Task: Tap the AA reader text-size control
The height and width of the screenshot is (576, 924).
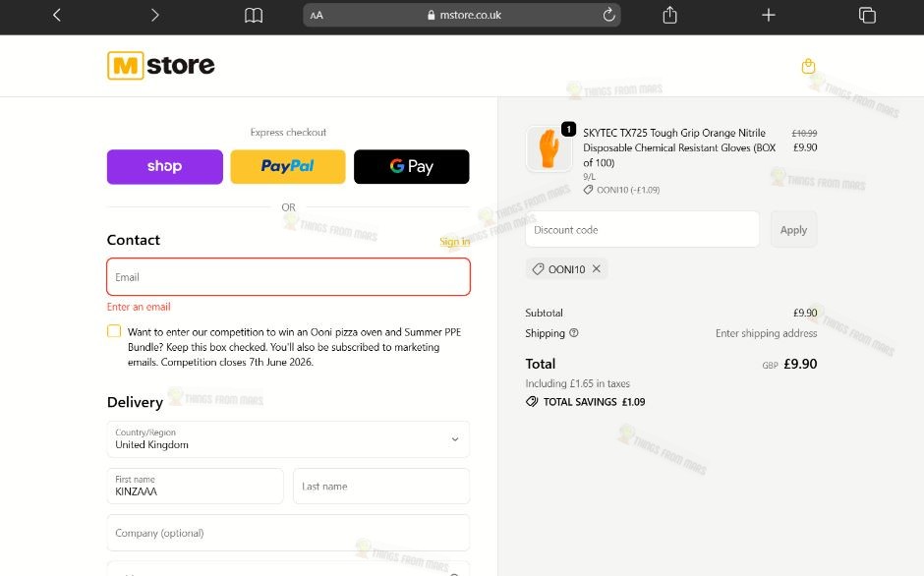Action: (x=317, y=16)
